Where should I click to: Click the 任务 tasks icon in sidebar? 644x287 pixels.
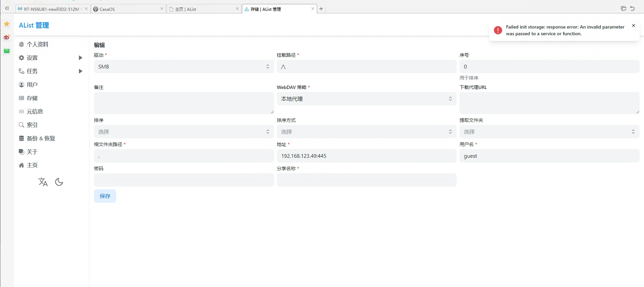pyautogui.click(x=21, y=71)
